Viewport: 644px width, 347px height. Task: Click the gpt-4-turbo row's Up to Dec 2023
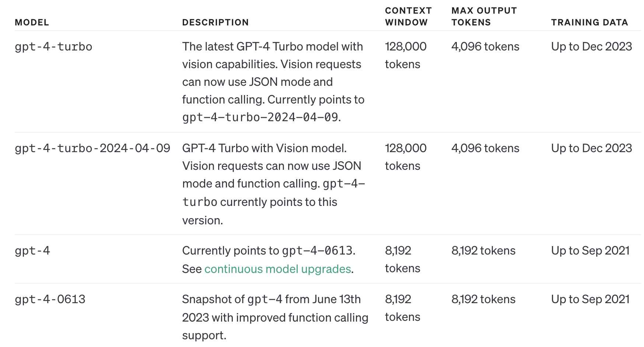(591, 47)
